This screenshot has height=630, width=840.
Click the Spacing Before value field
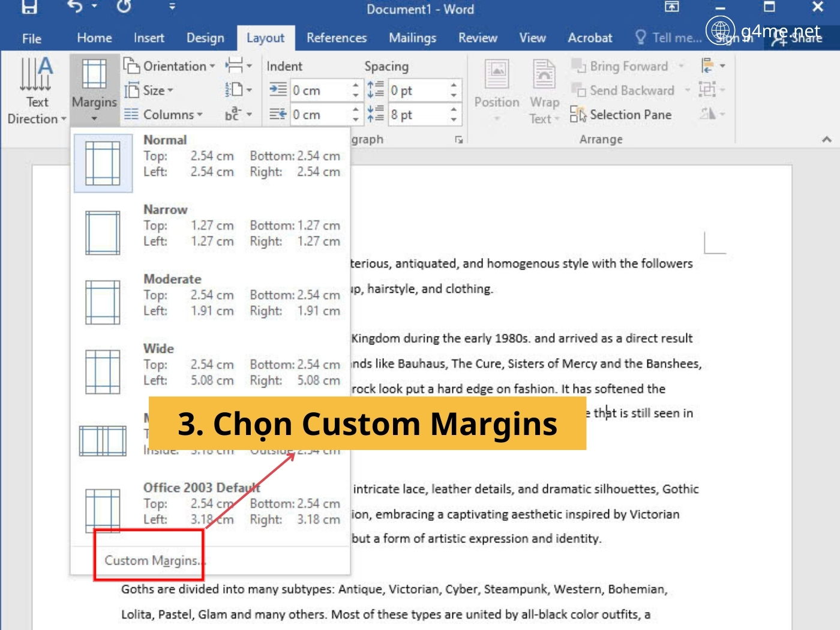(x=418, y=91)
